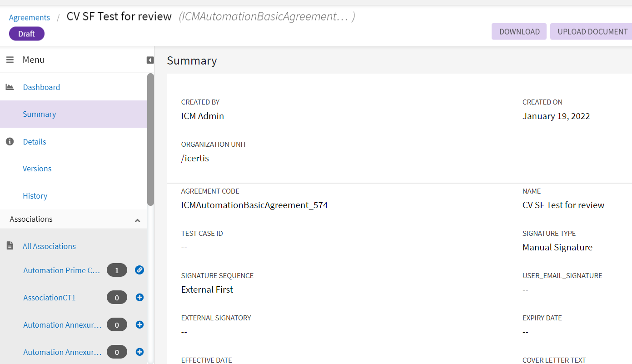Open the AssociationCT1 association link

pyautogui.click(x=50, y=298)
